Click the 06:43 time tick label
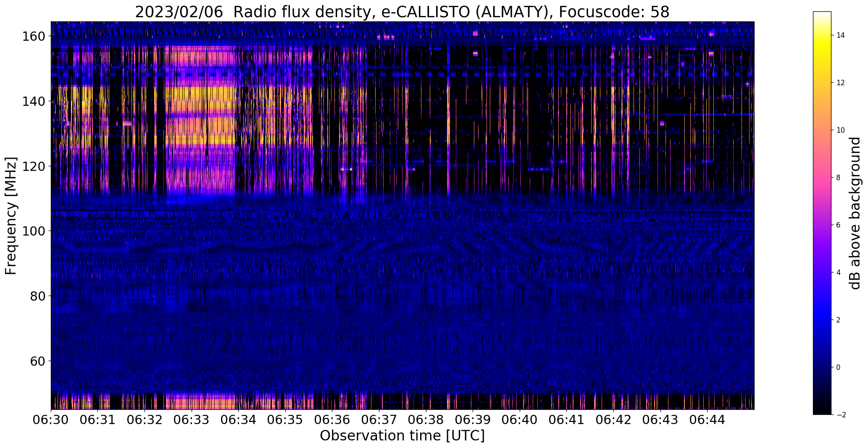 click(x=660, y=419)
